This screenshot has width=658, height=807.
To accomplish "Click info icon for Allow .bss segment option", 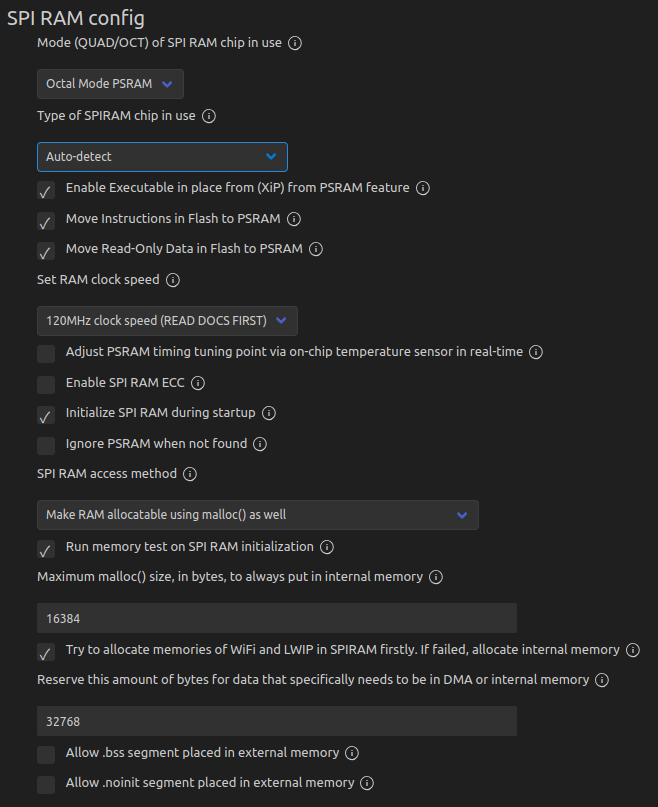I will pos(352,753).
